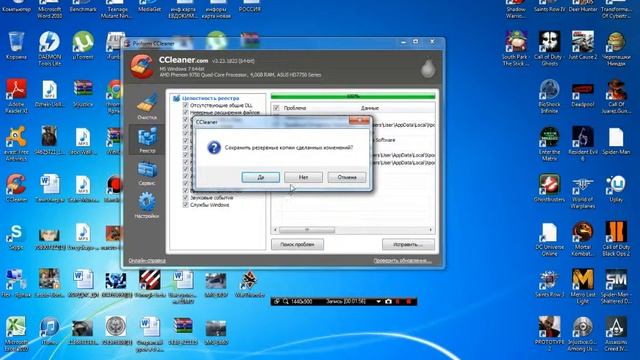640x360 pixels.
Task: Open the Ghostbusters desktop icon
Action: click(549, 188)
